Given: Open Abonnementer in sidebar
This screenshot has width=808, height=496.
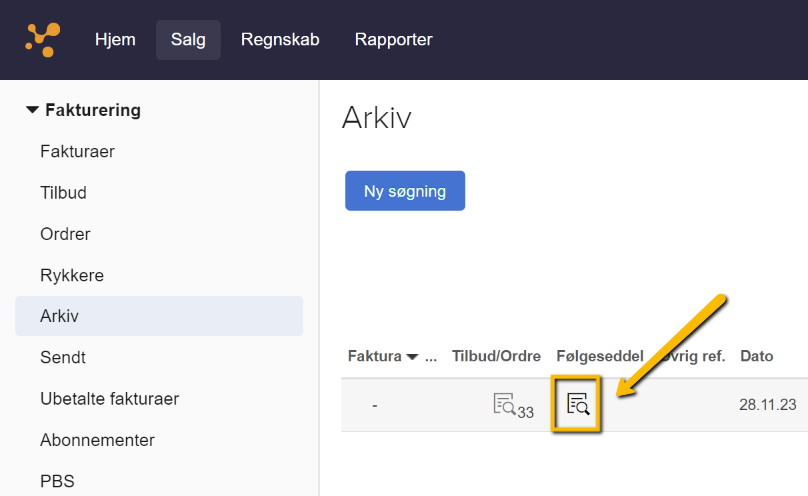Looking at the screenshot, I should (97, 440).
